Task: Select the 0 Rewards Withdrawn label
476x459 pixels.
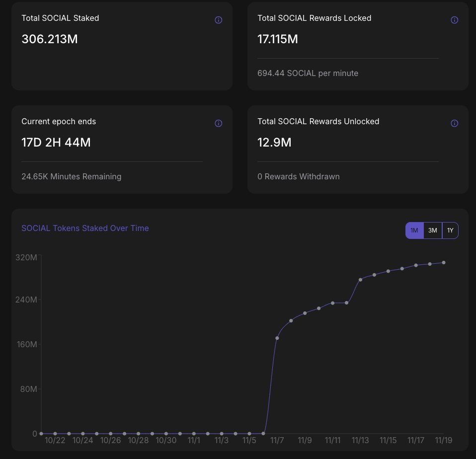Action: click(298, 176)
